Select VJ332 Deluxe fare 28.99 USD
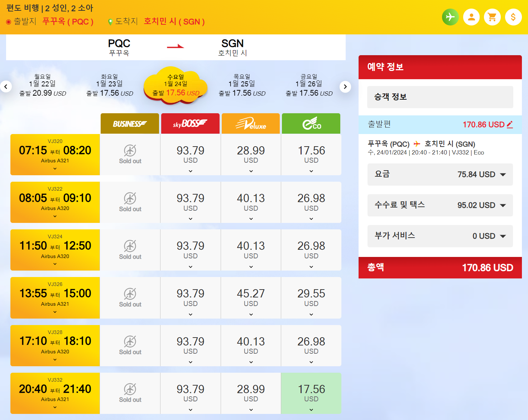The width and height of the screenshot is (528, 420). [251, 393]
